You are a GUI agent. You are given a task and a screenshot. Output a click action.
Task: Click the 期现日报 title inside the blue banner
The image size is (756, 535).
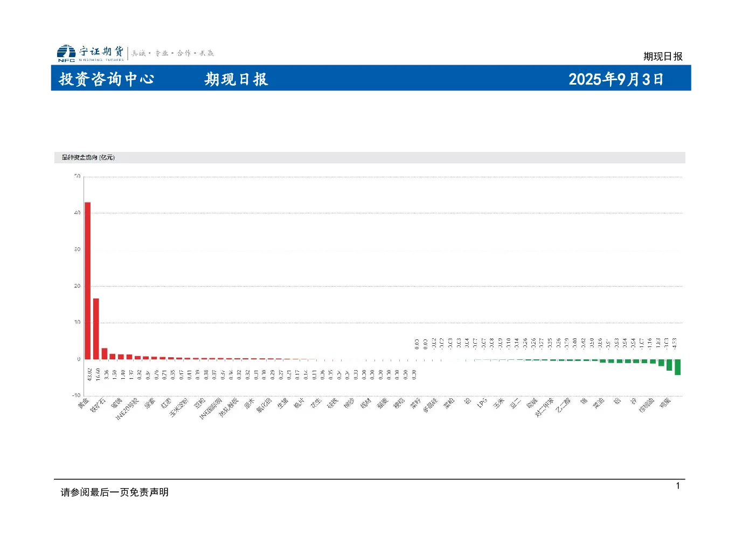coord(236,79)
